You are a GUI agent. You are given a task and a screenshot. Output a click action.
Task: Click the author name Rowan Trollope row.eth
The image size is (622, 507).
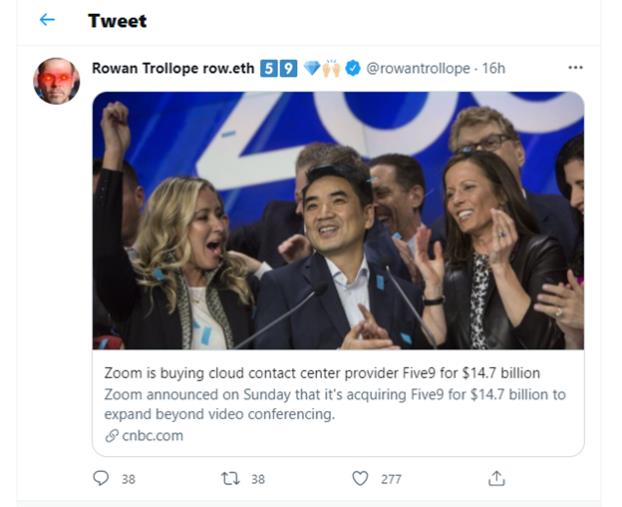tap(171, 68)
